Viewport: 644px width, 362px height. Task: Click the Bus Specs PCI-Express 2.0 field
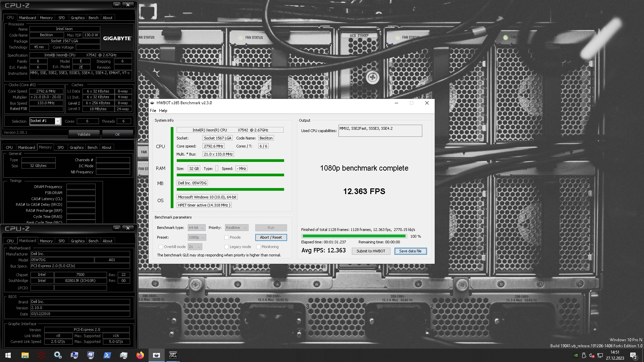pyautogui.click(x=80, y=266)
